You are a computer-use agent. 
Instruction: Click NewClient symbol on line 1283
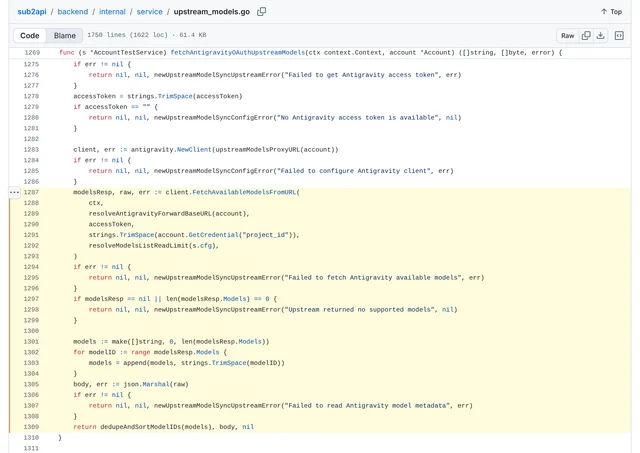pos(194,149)
